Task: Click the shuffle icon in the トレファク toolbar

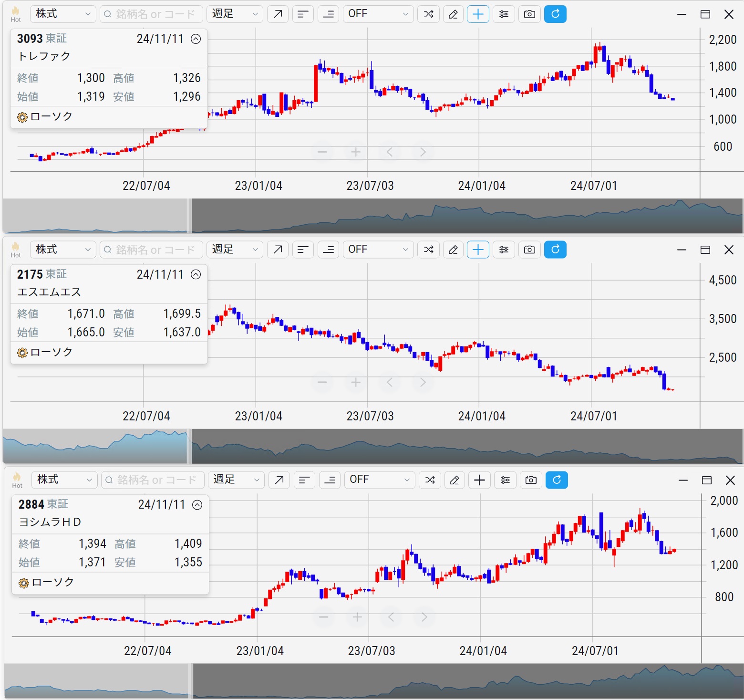Action: 428,14
